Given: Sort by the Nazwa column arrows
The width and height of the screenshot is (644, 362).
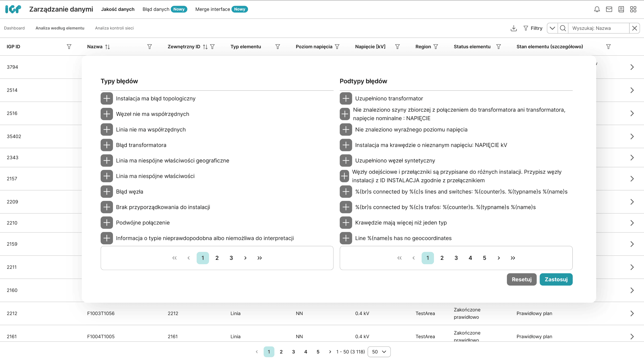Looking at the screenshot, I should 107,47.
